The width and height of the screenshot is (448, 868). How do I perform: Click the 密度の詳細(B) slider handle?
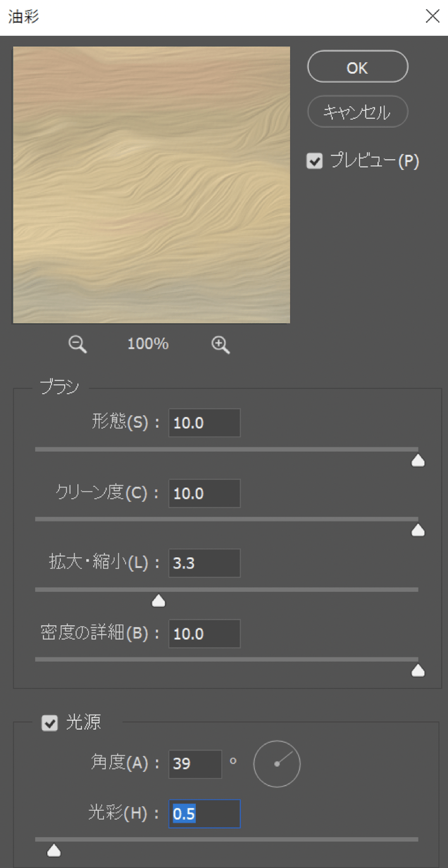point(418,671)
